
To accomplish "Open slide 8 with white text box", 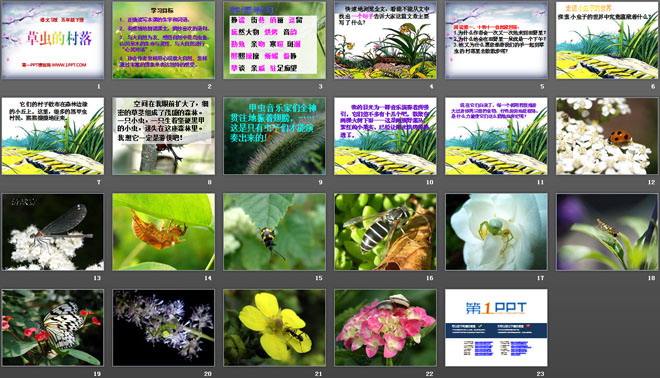I will 163,136.
